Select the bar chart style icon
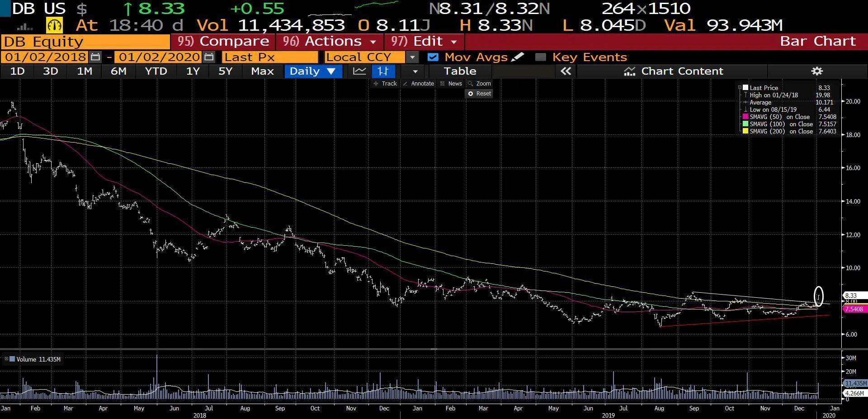The image size is (868, 419). [x=383, y=71]
